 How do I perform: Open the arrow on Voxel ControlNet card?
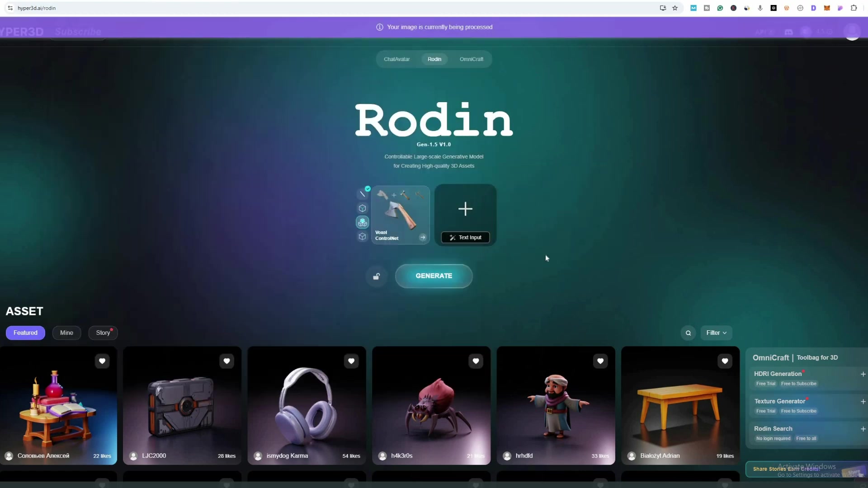423,237
